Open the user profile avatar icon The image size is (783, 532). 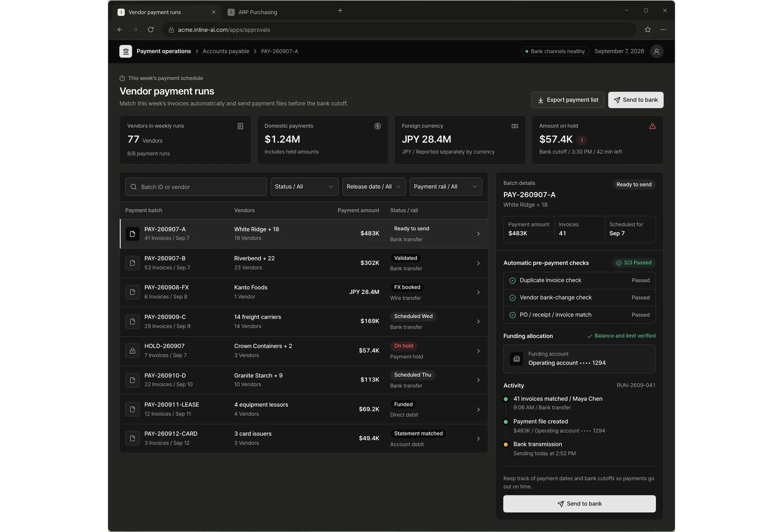click(657, 51)
